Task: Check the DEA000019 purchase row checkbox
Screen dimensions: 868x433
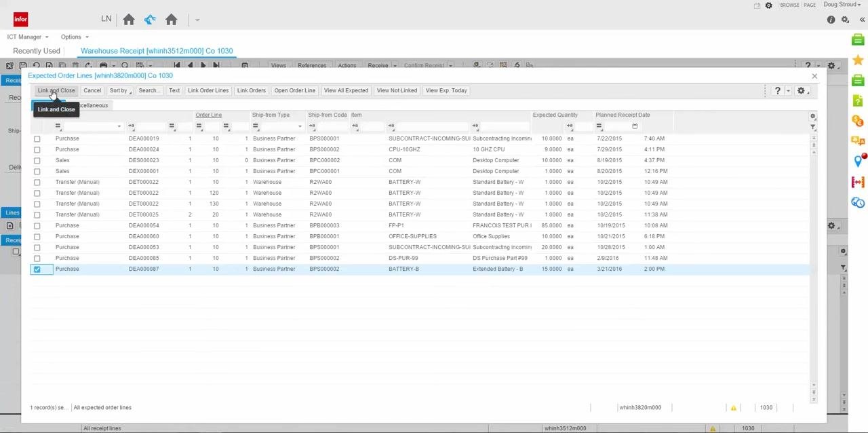Action: coord(37,138)
